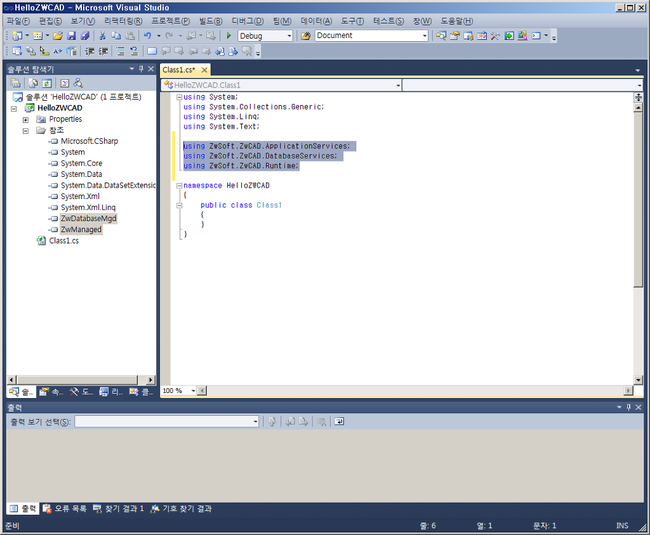
Task: Click the Decrease Indent icon
Action: coord(90,51)
